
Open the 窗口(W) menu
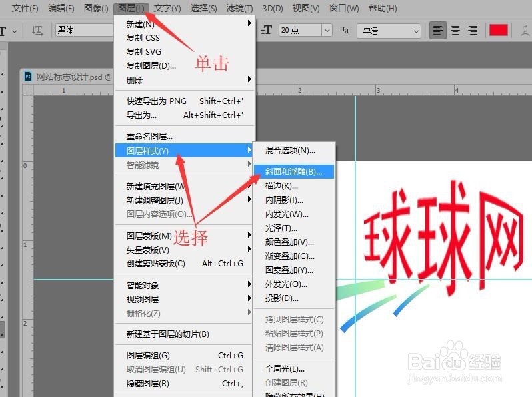click(x=344, y=8)
